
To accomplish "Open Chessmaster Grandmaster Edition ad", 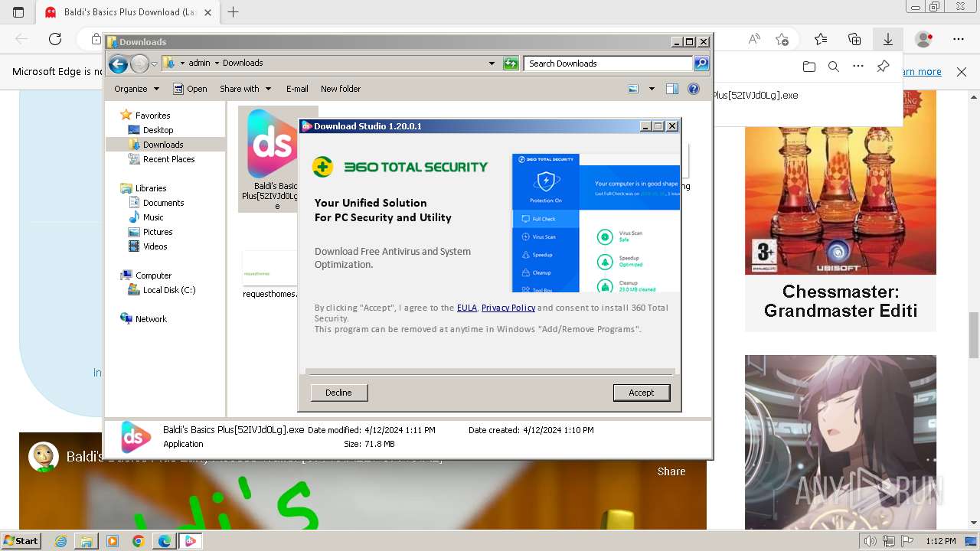I will click(x=840, y=212).
